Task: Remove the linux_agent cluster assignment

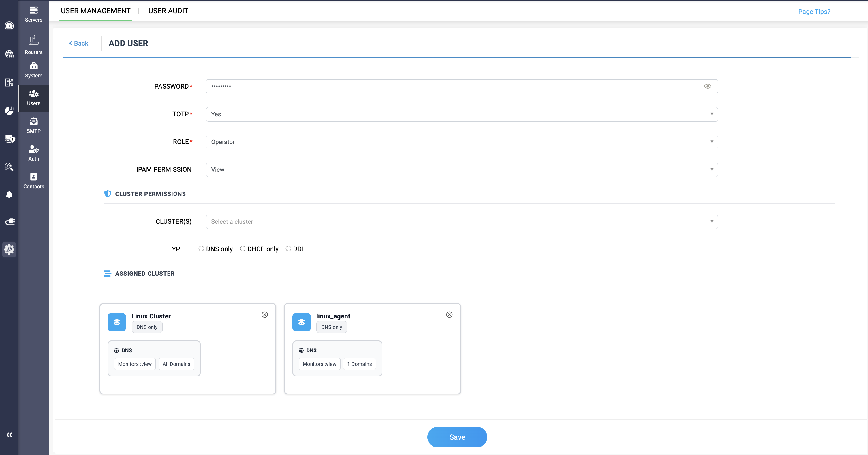Action: pyautogui.click(x=449, y=314)
